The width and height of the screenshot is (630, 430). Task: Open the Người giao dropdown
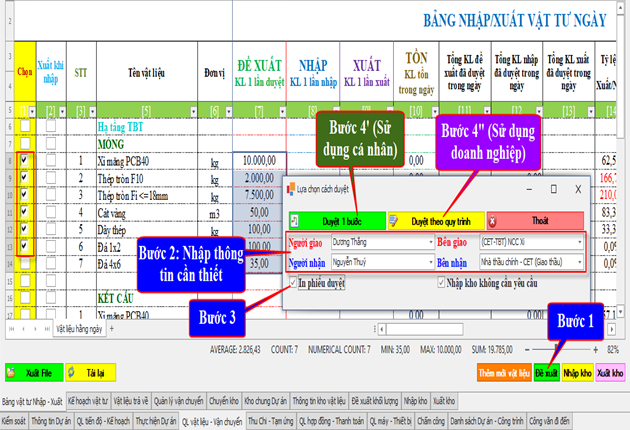[428, 242]
